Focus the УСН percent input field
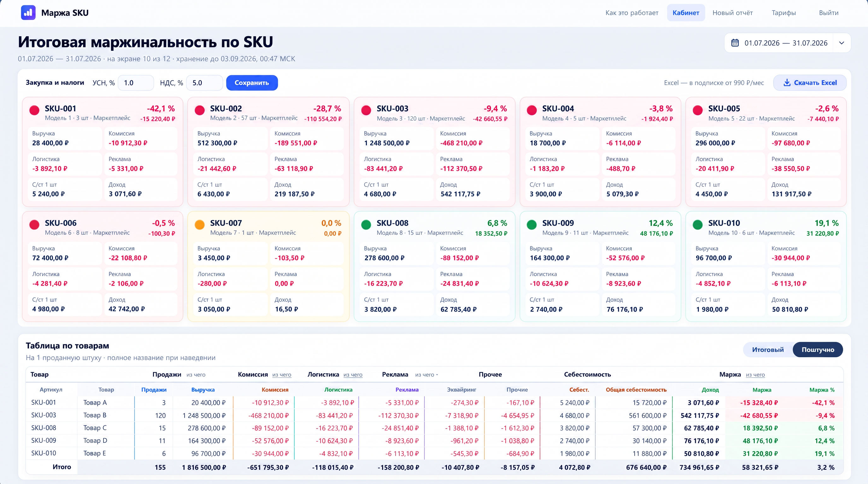Screen dimensions: 868x484 click(136, 83)
